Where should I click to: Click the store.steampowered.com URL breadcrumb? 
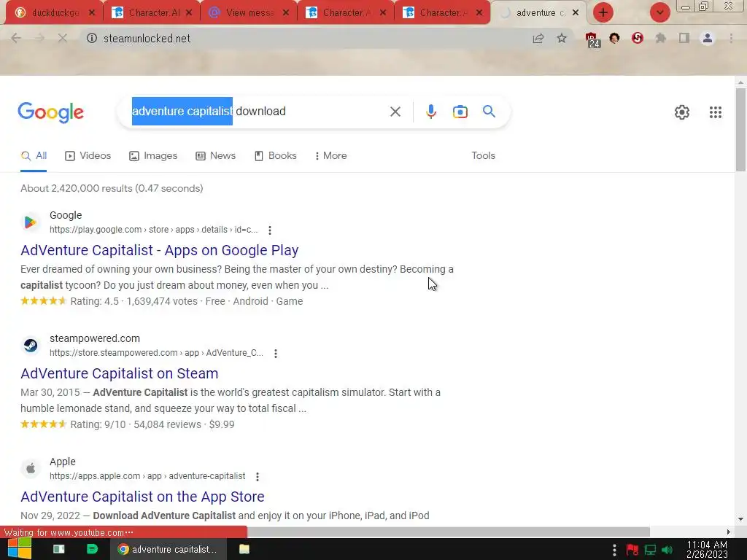pyautogui.click(x=156, y=353)
